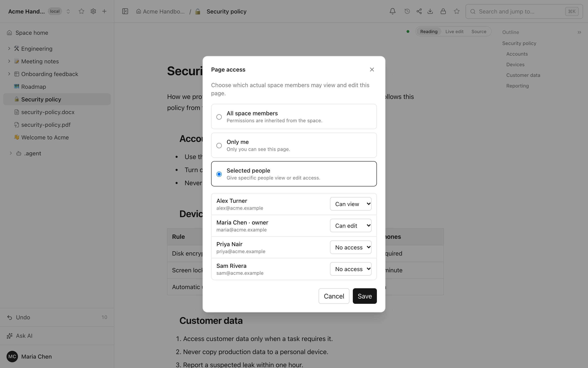Click the home icon in the breadcrumb
This screenshot has width=588, height=368.
[138, 11]
